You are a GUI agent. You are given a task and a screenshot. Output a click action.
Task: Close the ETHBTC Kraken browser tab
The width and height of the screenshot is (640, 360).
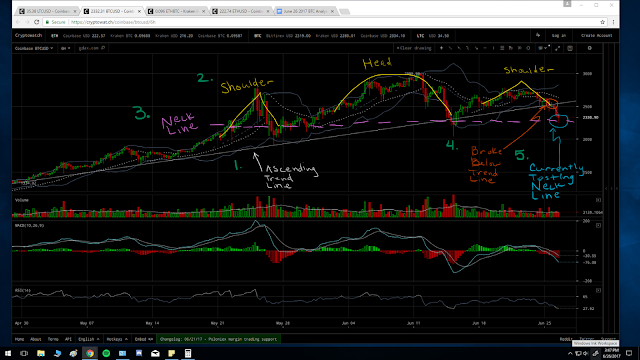coord(204,11)
